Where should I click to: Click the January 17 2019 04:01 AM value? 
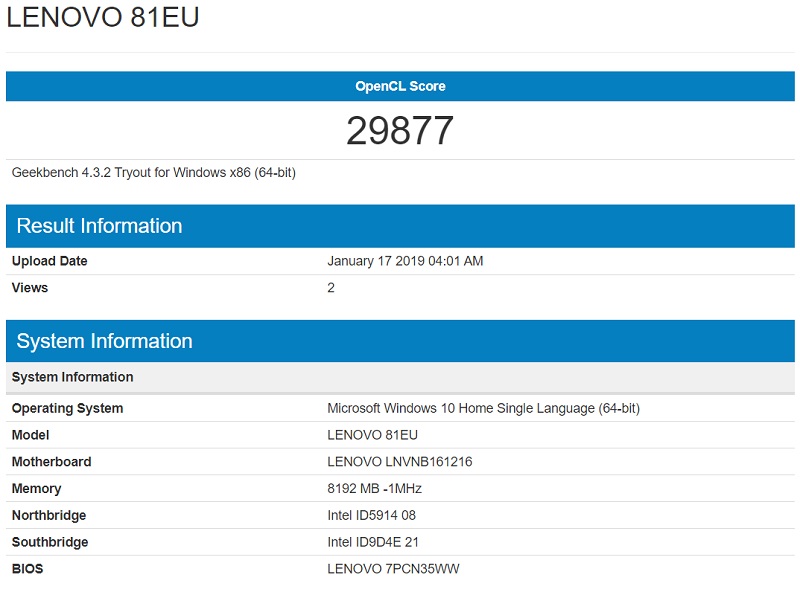point(405,261)
